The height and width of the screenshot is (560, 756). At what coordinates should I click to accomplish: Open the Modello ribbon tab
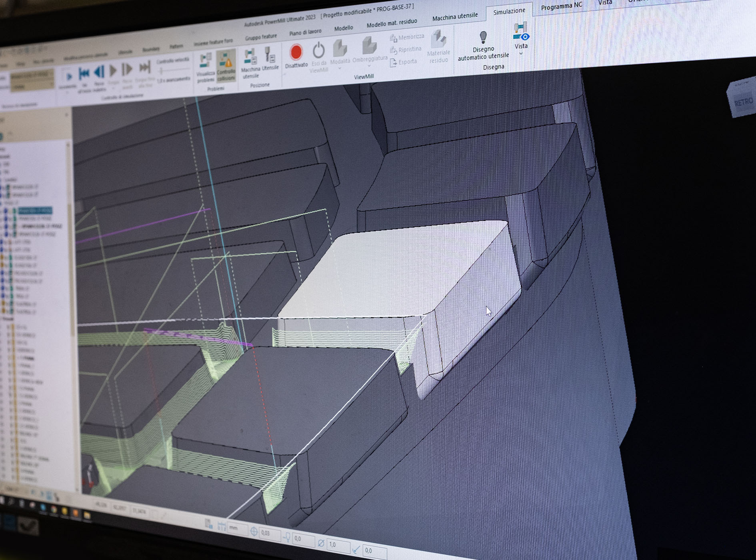point(344,28)
